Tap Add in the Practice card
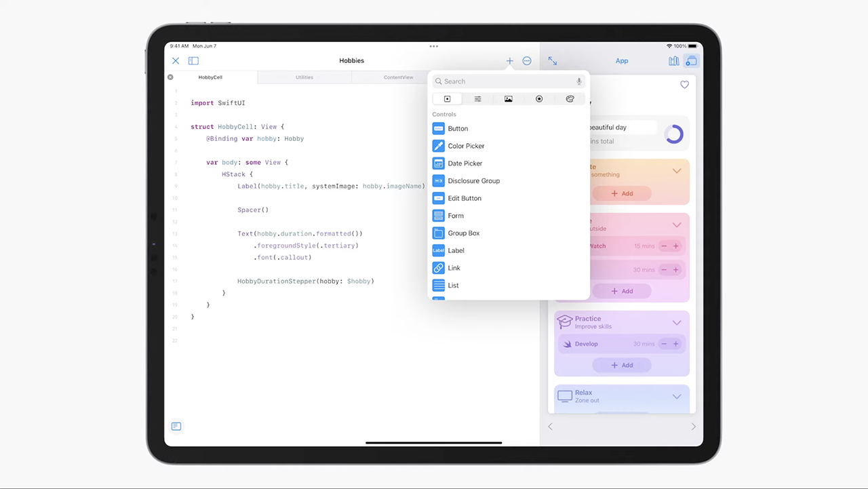The image size is (868, 489). tap(622, 365)
